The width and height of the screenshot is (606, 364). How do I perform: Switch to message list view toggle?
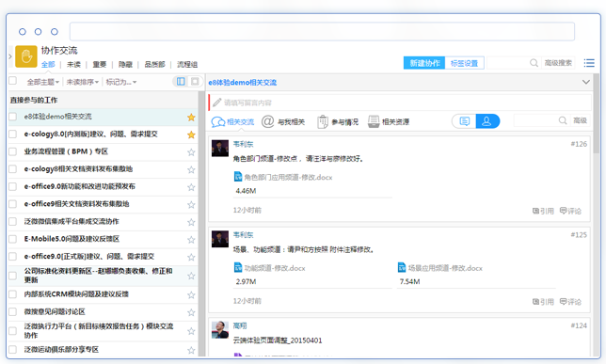click(465, 121)
